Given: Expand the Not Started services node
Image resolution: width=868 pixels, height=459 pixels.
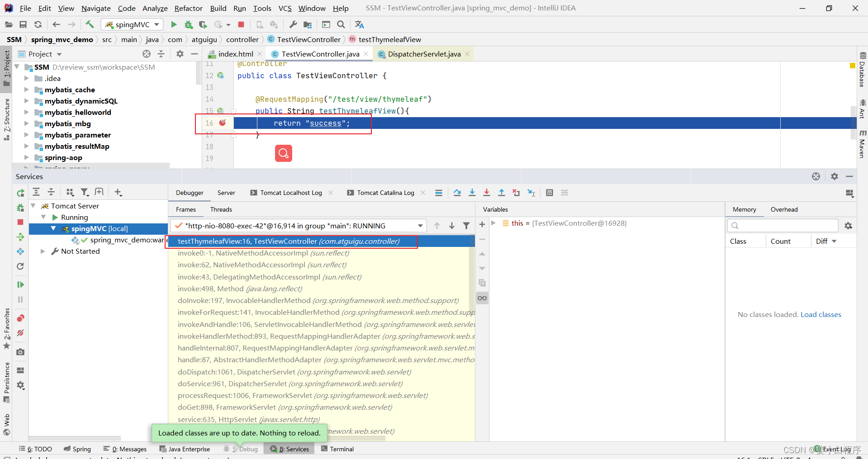Looking at the screenshot, I should pyautogui.click(x=43, y=251).
